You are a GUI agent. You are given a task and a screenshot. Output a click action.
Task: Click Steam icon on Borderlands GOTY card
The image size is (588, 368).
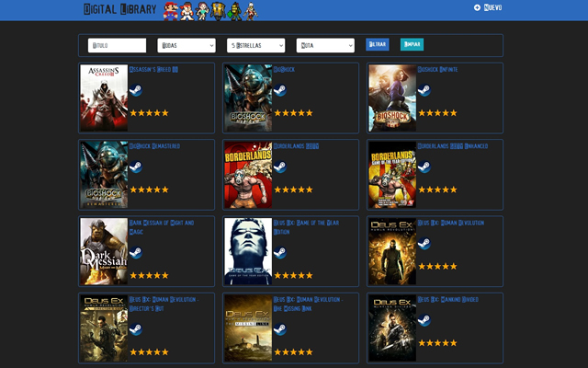tap(280, 167)
